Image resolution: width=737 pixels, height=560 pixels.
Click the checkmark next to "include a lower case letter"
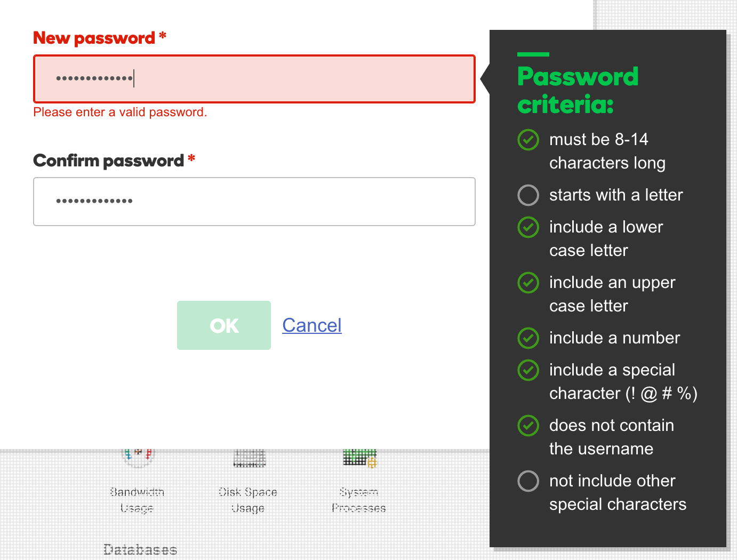point(528,227)
